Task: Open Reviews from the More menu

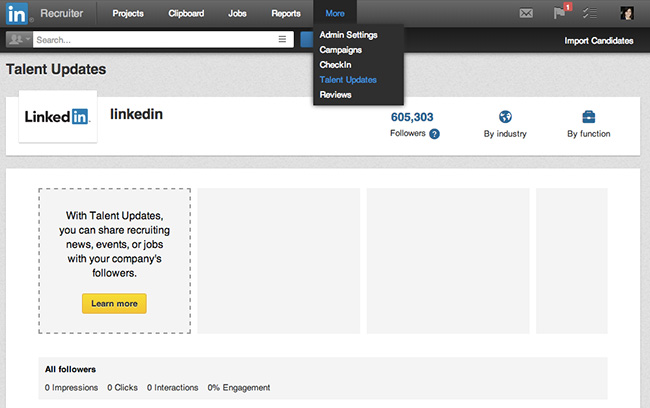Action: point(336,94)
